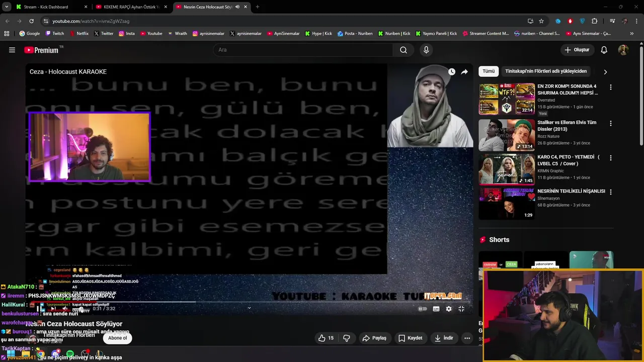This screenshot has height=362, width=644.
Task: Select the Tümü filter chip
Action: (489, 71)
